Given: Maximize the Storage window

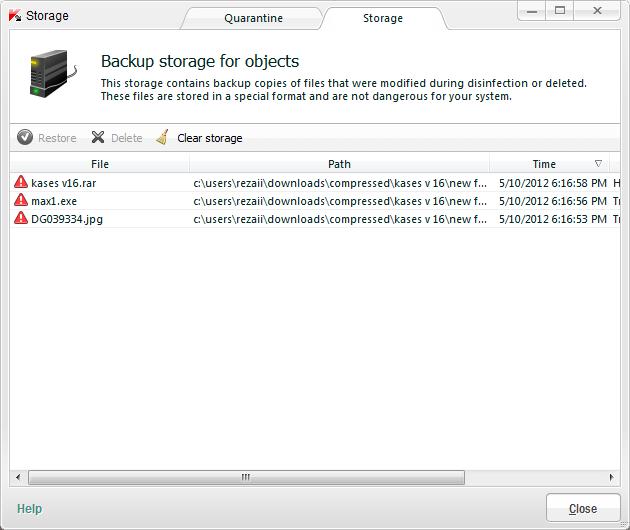Looking at the screenshot, I should click(560, 11).
